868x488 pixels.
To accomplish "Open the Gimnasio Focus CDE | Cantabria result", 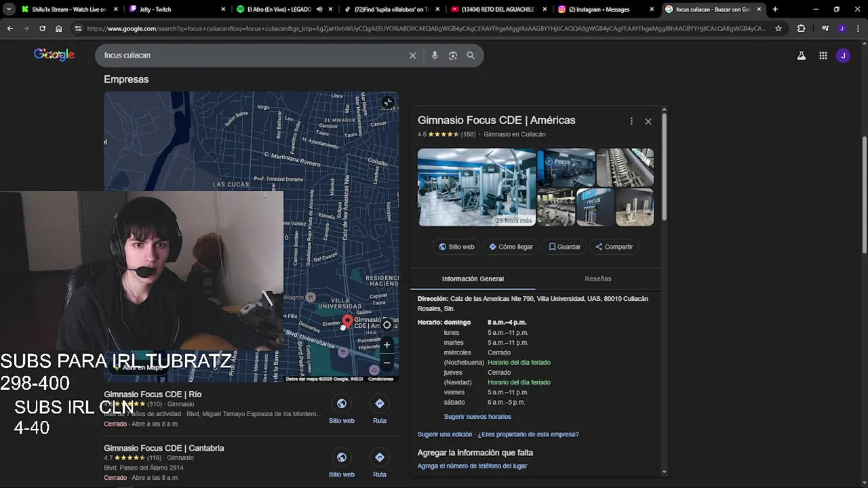I will [x=163, y=448].
